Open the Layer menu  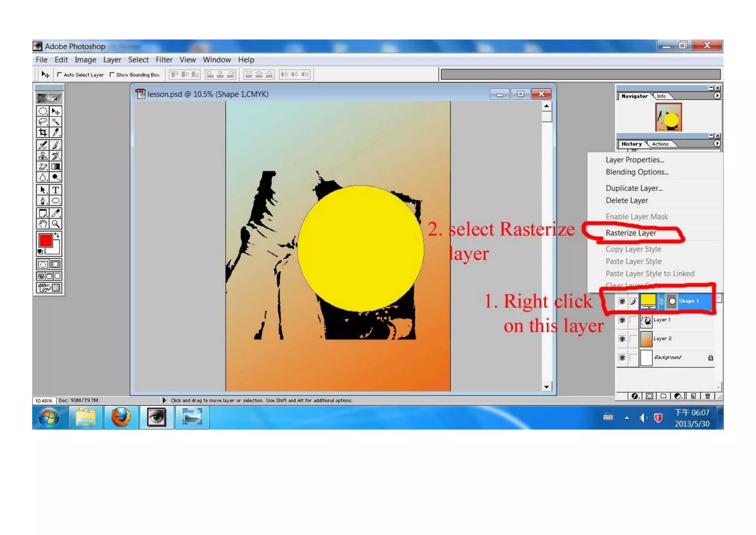(112, 59)
